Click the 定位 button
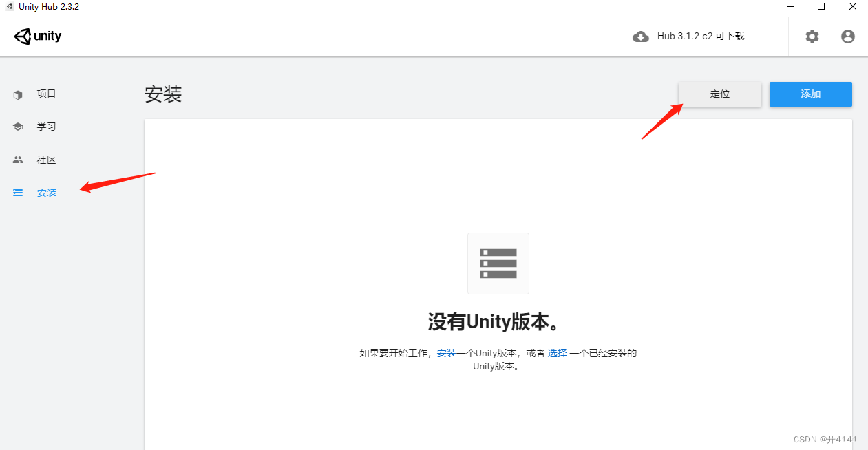868x450 pixels. [720, 94]
